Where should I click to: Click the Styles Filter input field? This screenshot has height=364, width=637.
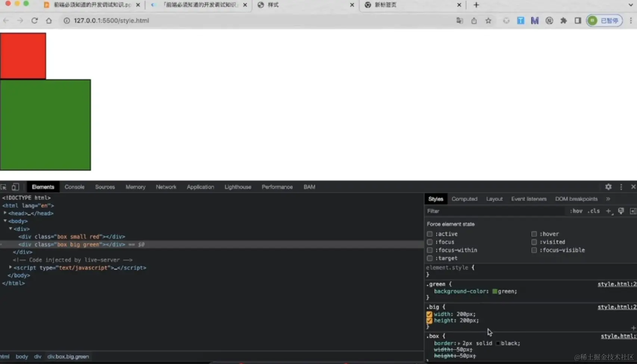pyautogui.click(x=495, y=211)
